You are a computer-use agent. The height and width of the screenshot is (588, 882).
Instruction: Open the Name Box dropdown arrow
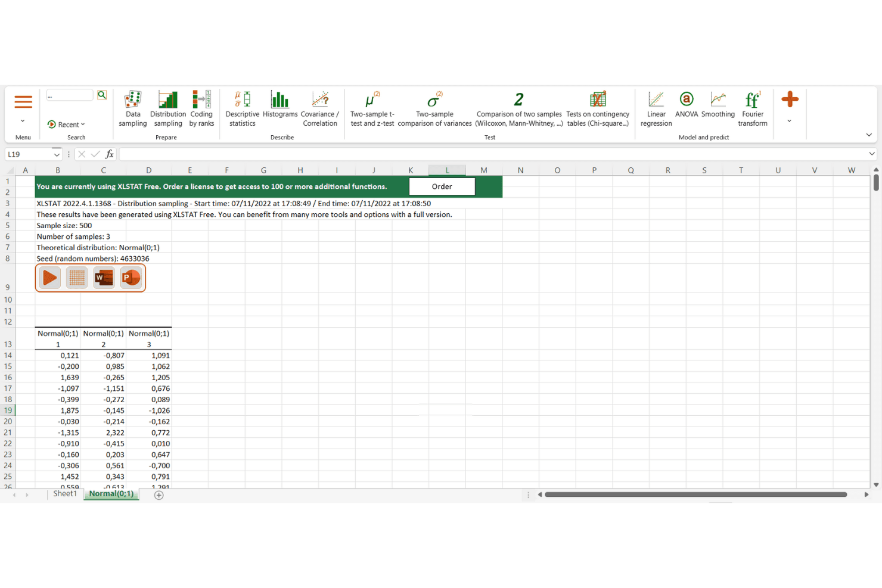[x=57, y=154]
